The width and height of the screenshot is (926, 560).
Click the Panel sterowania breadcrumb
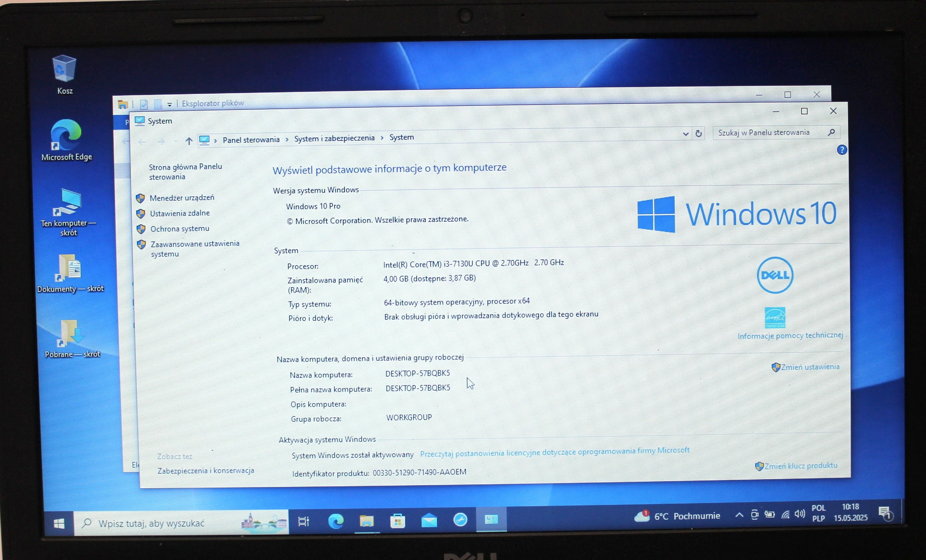point(251,140)
